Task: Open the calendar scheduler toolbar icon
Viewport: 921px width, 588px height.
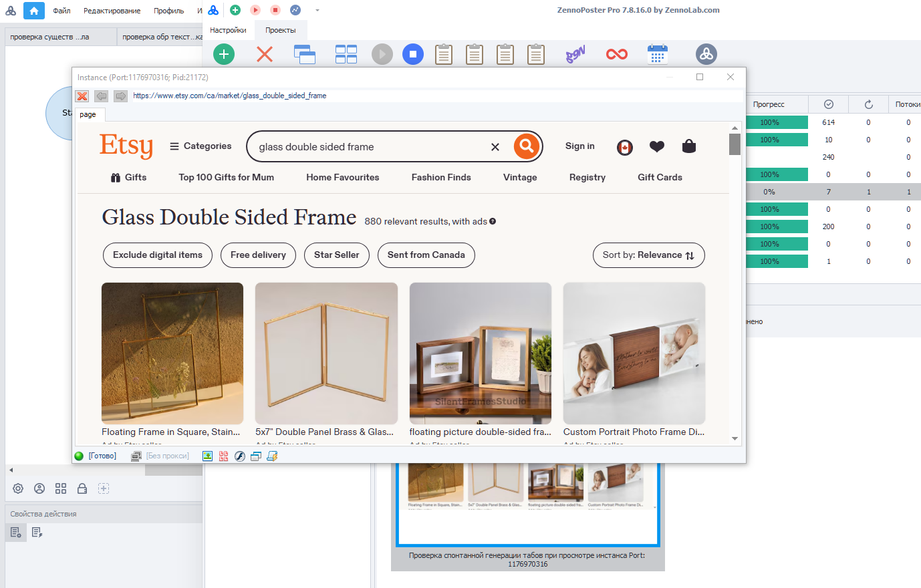Action: pyautogui.click(x=658, y=54)
